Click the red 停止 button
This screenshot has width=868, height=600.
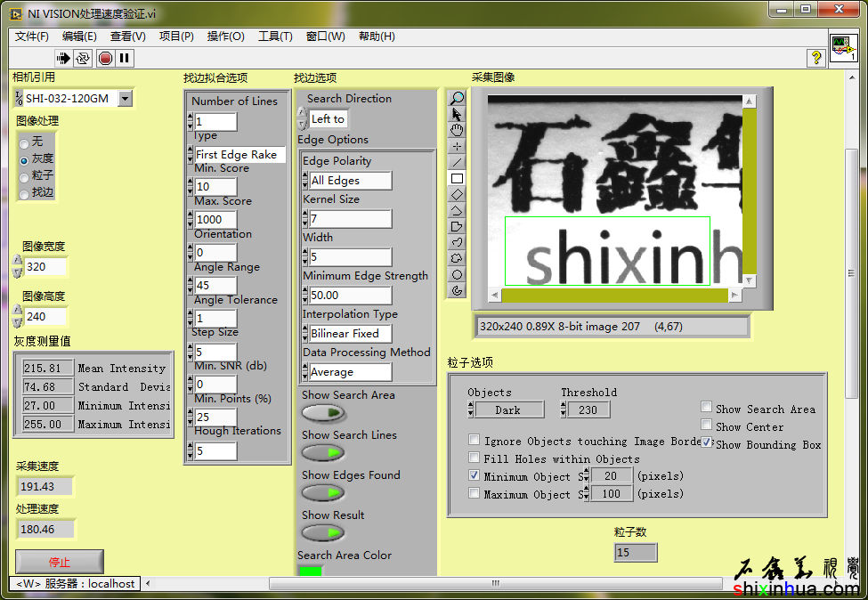click(x=60, y=563)
